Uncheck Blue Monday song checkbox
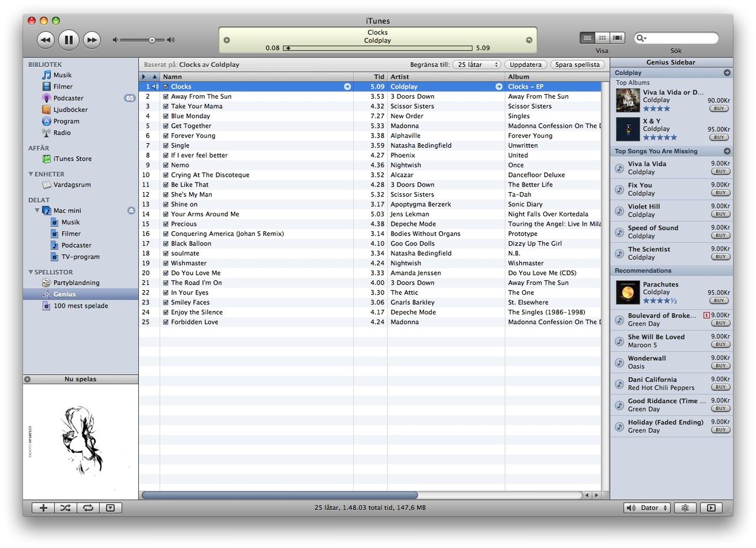Image resolution: width=756 pixels, height=548 pixels. coord(166,116)
